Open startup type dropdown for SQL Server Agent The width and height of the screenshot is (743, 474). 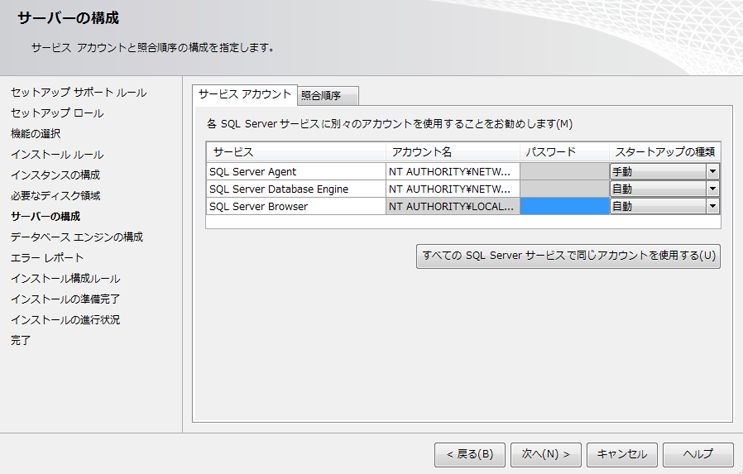712,172
